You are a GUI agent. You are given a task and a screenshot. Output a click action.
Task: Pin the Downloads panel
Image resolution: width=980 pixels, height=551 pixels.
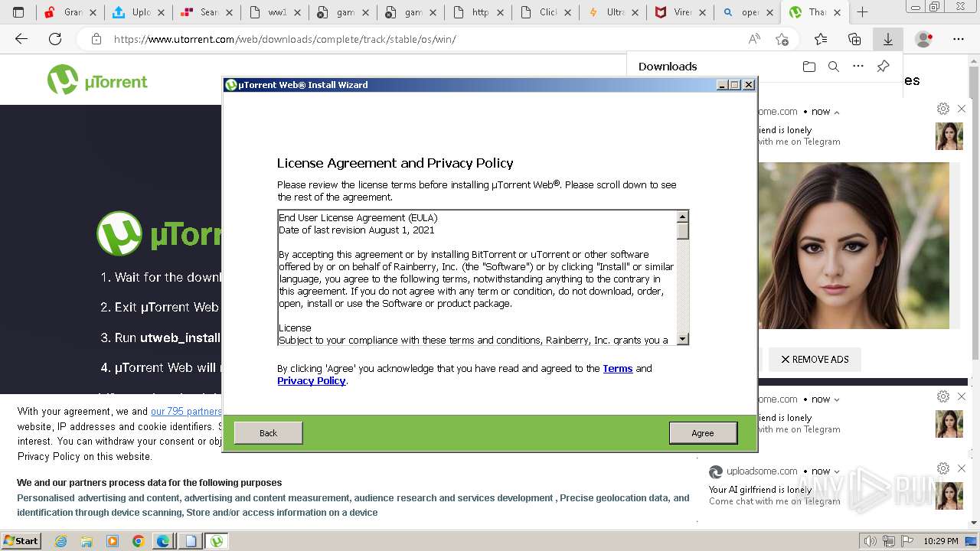pos(883,67)
